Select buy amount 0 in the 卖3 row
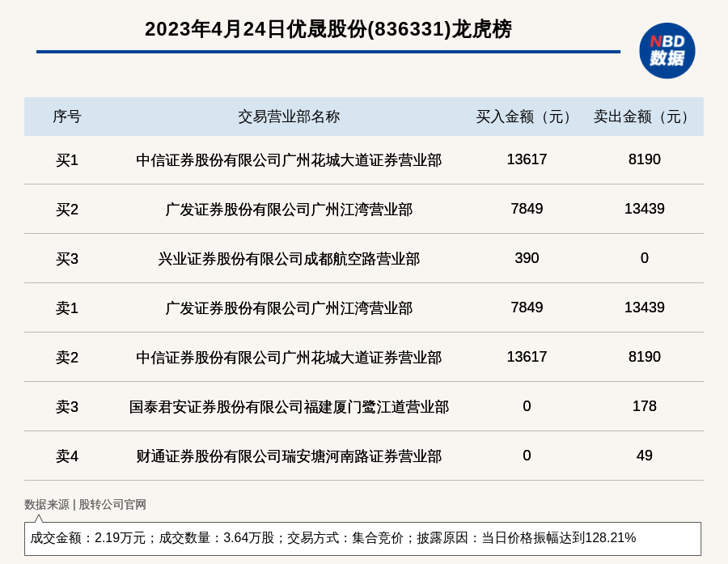 coord(527,406)
